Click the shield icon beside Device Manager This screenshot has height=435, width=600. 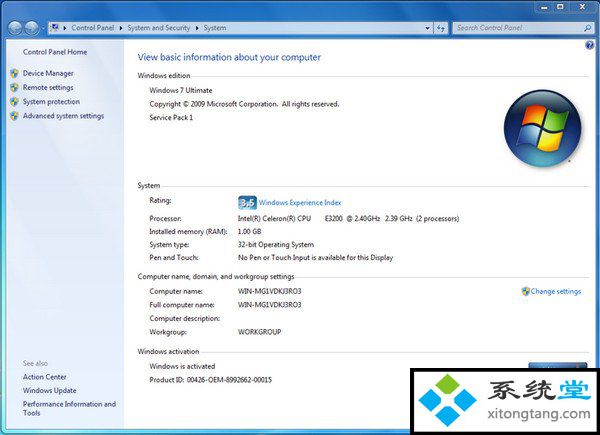(14, 73)
